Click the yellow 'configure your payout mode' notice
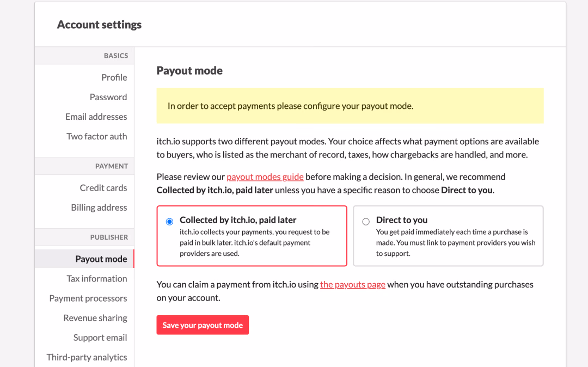This screenshot has width=588, height=367. pos(350,106)
